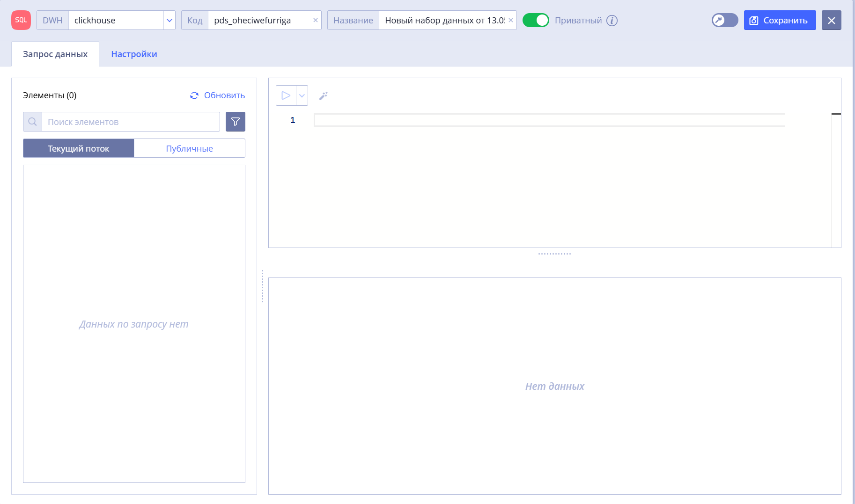Expand the DWH clickhouse dropdown arrow
Viewport: 855px width, 504px height.
coord(170,20)
